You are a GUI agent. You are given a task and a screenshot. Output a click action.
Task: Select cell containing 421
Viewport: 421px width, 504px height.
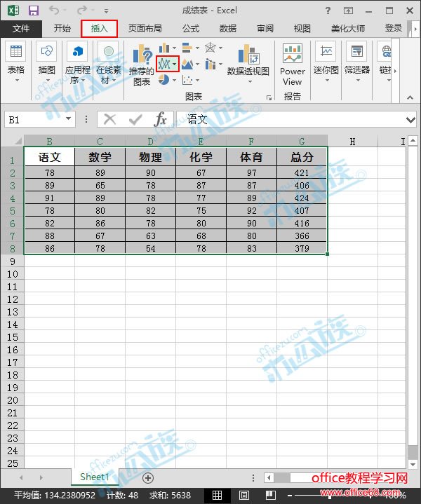point(302,172)
